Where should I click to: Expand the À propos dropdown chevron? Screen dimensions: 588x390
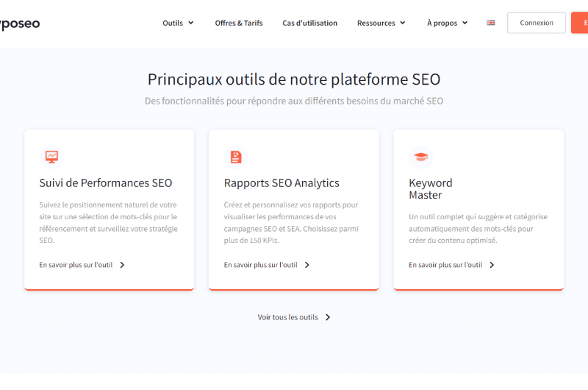[x=465, y=23]
